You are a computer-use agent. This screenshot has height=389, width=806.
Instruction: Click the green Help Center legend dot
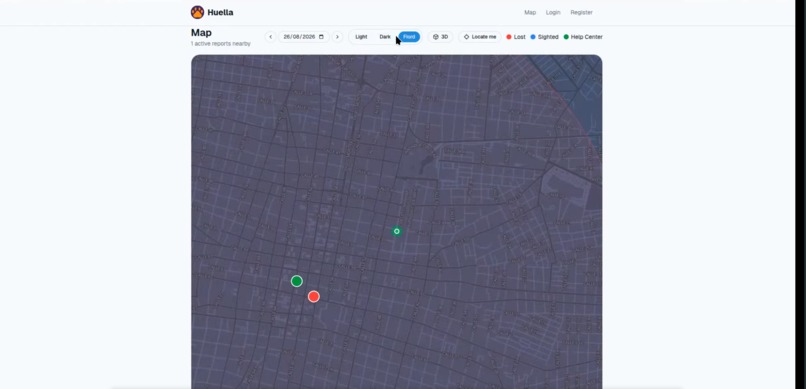566,37
